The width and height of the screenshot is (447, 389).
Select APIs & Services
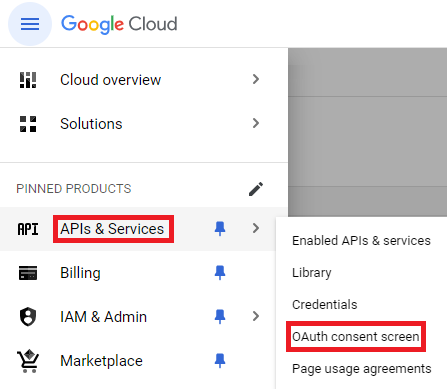click(x=112, y=229)
